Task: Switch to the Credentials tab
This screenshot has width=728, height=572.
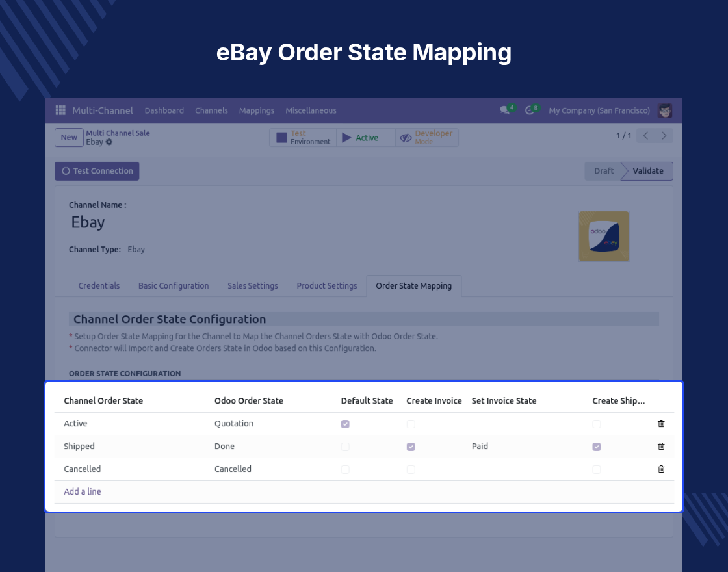Action: click(x=99, y=285)
